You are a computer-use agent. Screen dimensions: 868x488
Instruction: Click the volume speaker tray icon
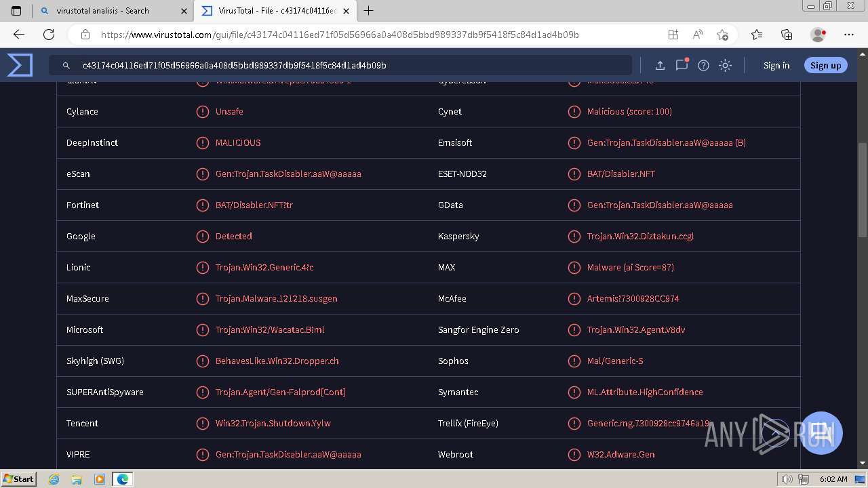[787, 479]
